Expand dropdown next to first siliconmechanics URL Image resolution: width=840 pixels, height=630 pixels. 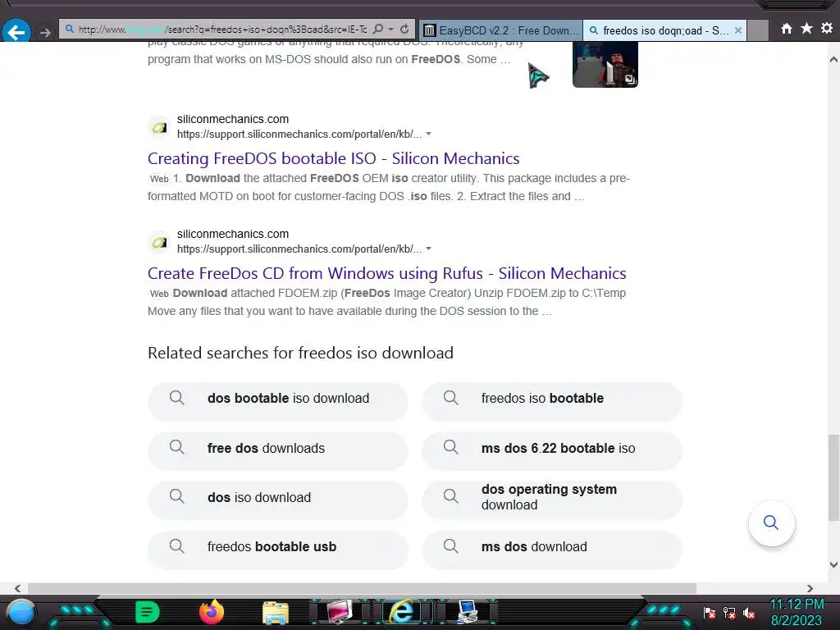(x=428, y=134)
